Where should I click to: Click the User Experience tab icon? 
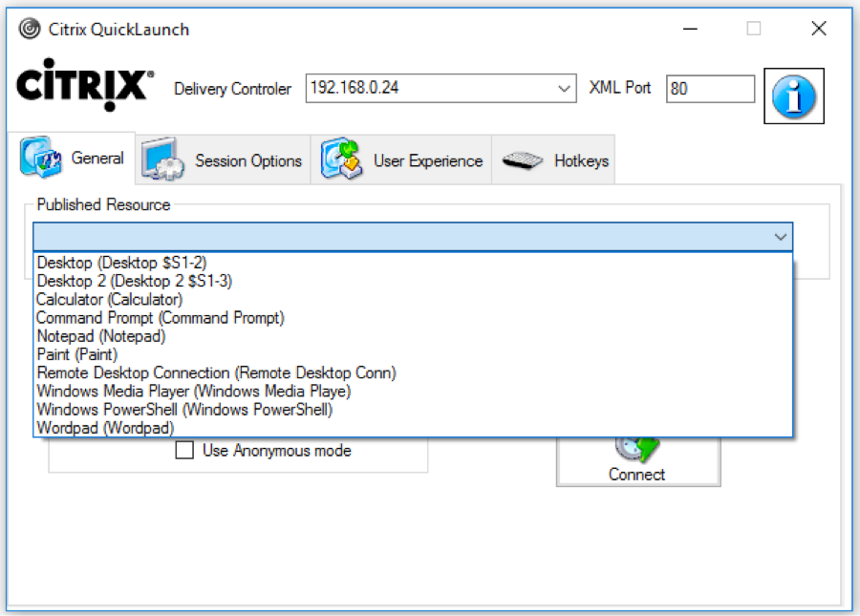click(341, 159)
